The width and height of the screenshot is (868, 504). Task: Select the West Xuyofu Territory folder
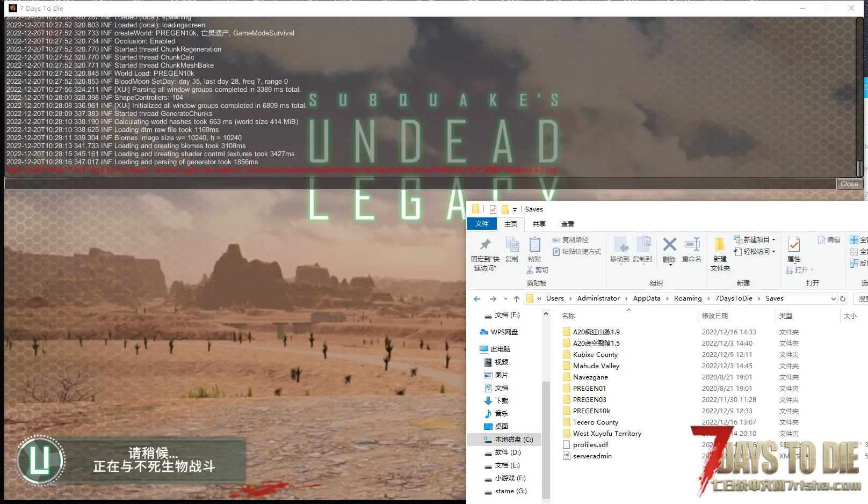click(x=607, y=434)
